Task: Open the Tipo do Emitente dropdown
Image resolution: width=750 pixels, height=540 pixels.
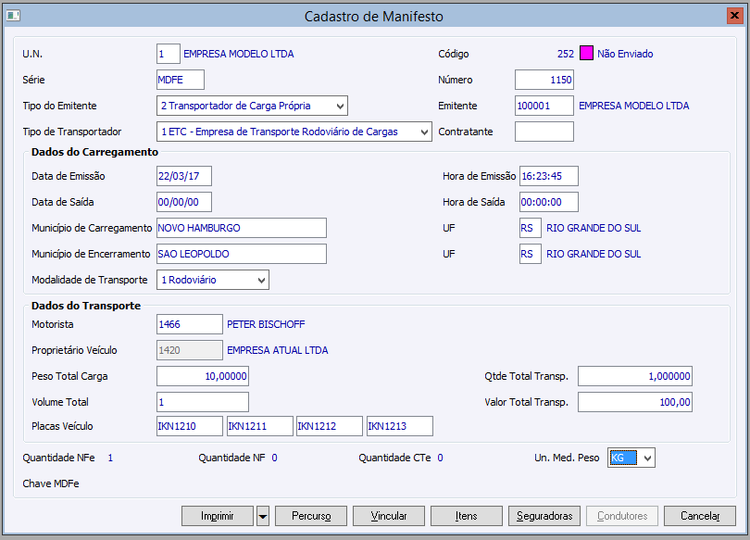Action: tap(340, 106)
